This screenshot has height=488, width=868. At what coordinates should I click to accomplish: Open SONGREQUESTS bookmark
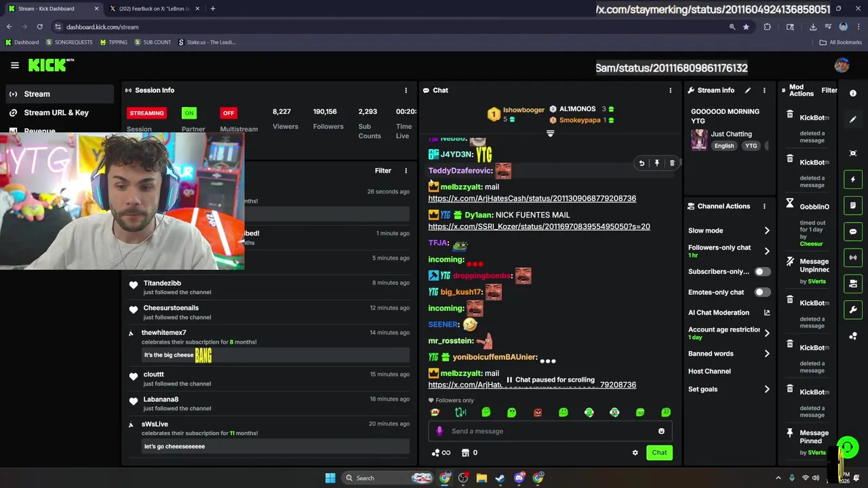click(68, 42)
